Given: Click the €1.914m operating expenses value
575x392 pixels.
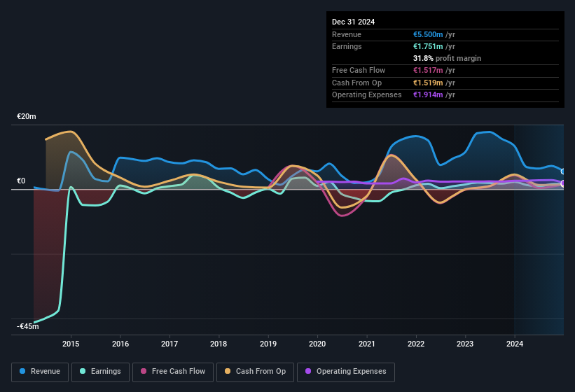Looking at the screenshot, I should click(x=428, y=94).
